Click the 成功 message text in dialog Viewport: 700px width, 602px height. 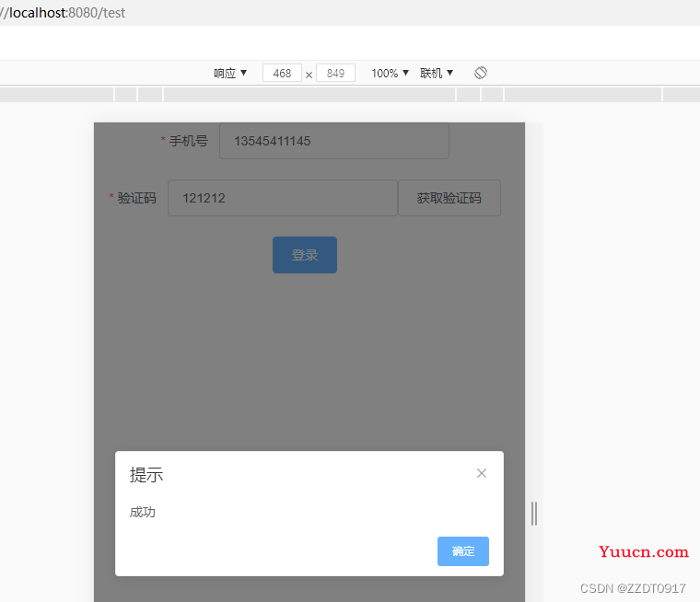(143, 512)
